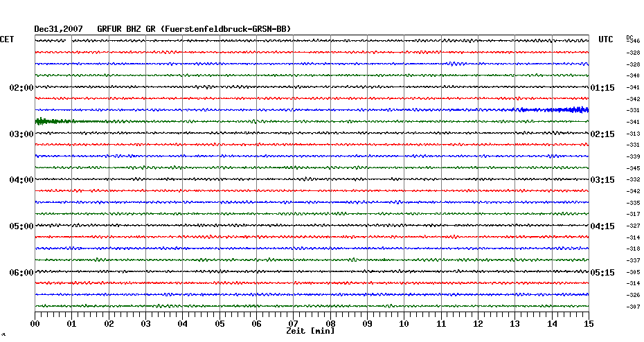
Task: Select the CET time label '04:00'
Action: tap(21, 180)
